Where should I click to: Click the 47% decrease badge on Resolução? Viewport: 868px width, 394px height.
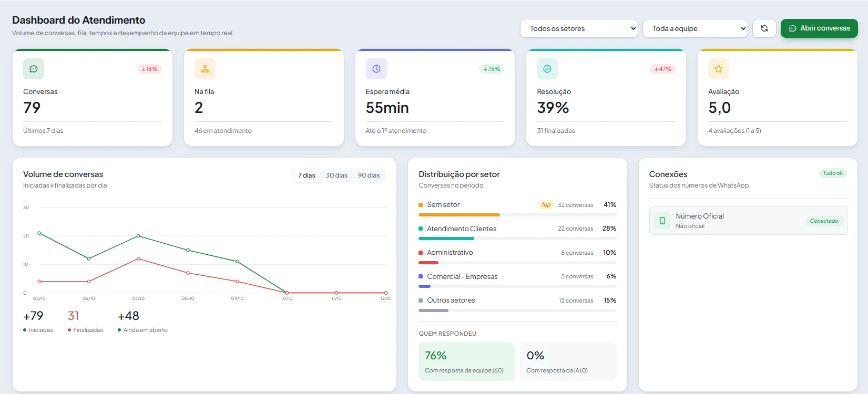pos(663,69)
